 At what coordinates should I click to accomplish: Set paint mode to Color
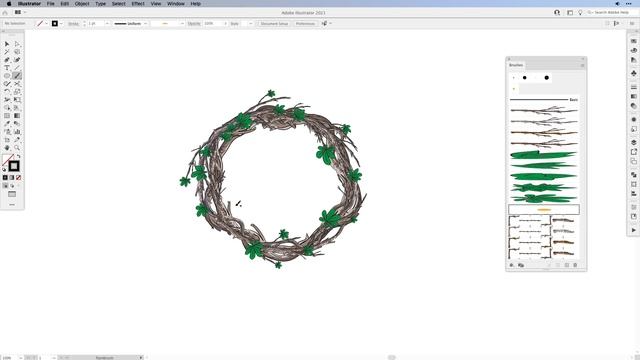[x=5, y=178]
